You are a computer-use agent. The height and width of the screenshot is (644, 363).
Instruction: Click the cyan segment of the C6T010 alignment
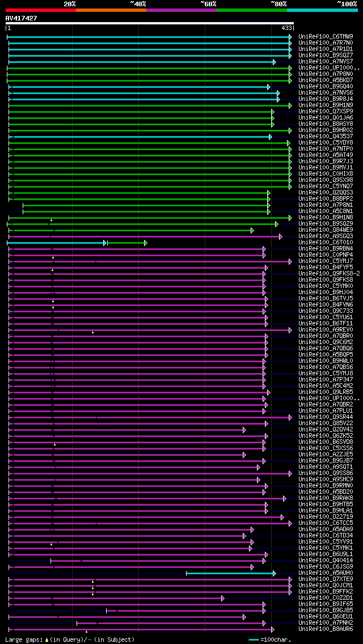tap(56, 243)
